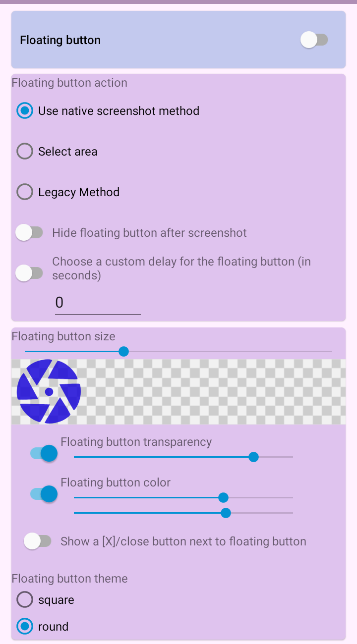Enable custom delay for floating button
This screenshot has width=357, height=644.
pyautogui.click(x=29, y=272)
